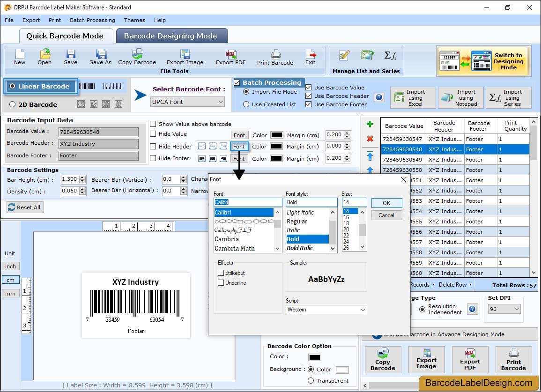
Task: Open the manage list pencil icon
Action: pos(344,55)
